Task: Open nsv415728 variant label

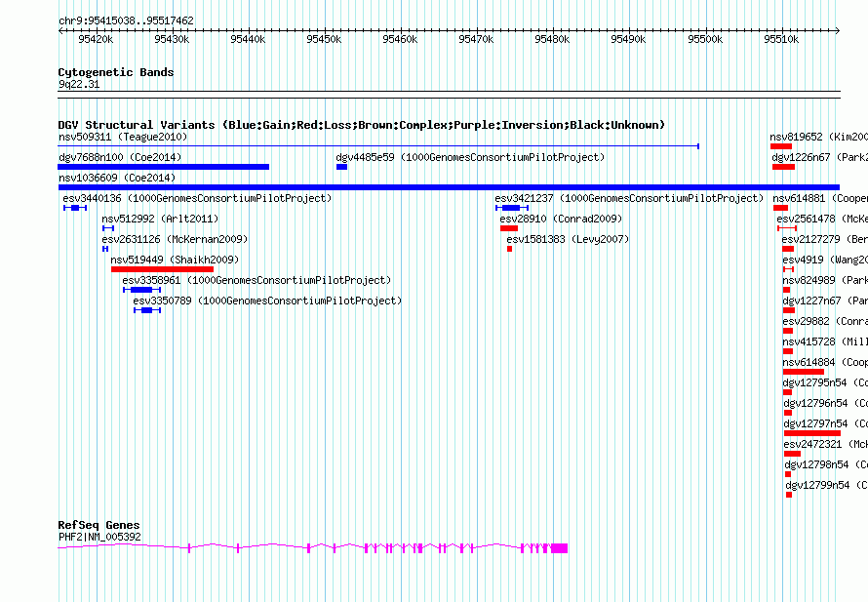Action: (x=825, y=341)
